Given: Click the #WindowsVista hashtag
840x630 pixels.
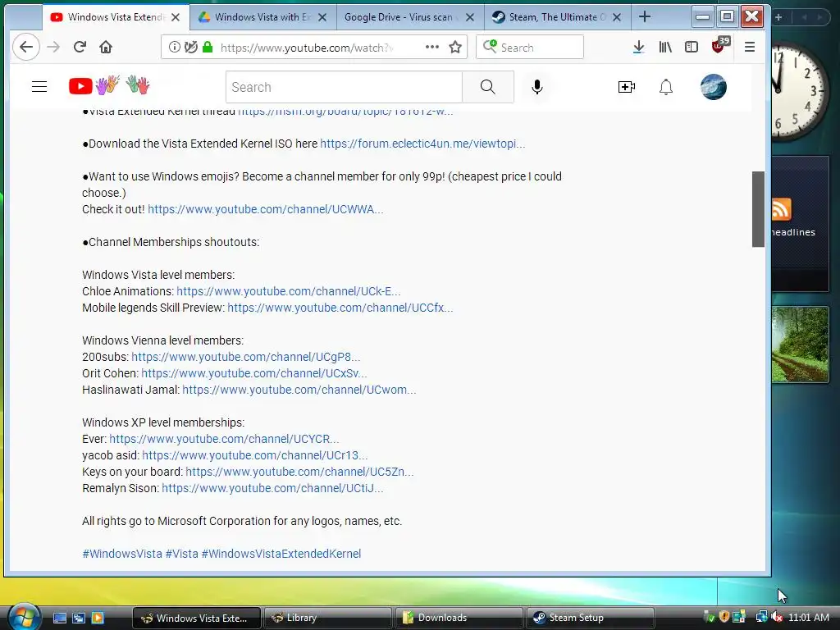Looking at the screenshot, I should (x=122, y=554).
